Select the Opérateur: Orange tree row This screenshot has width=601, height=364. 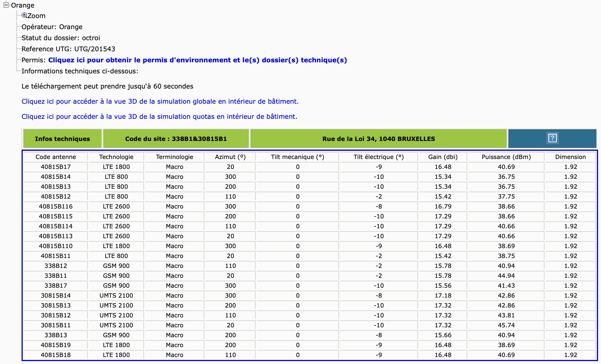pos(52,27)
